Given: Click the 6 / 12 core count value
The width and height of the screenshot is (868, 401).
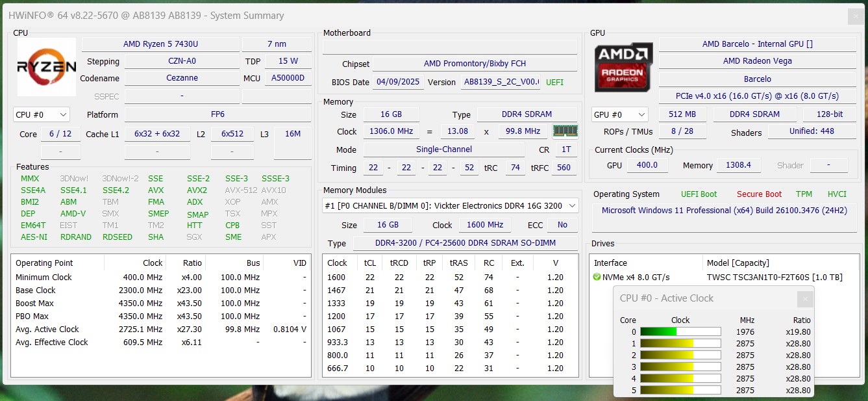Looking at the screenshot, I should (61, 134).
